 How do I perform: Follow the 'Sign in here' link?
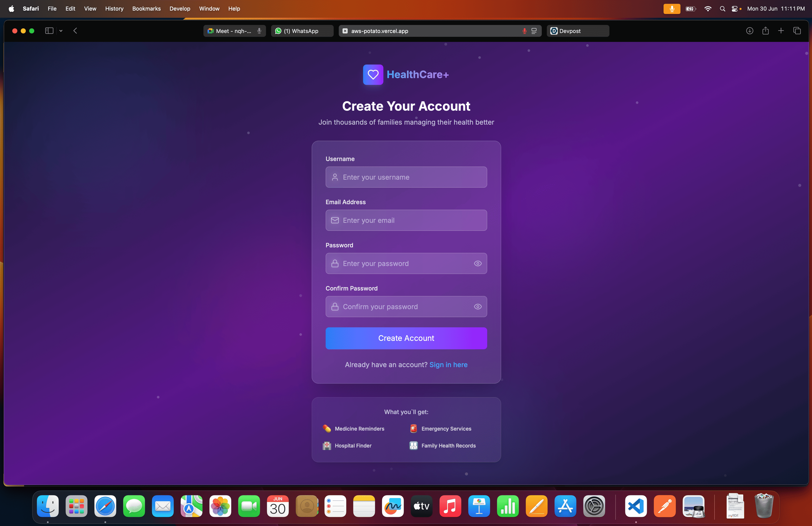pos(448,365)
